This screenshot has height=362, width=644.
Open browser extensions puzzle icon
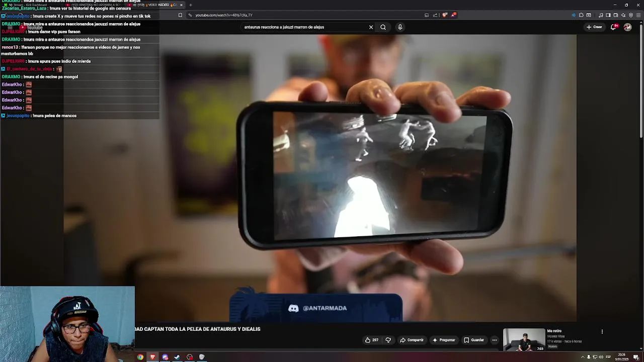(x=581, y=15)
